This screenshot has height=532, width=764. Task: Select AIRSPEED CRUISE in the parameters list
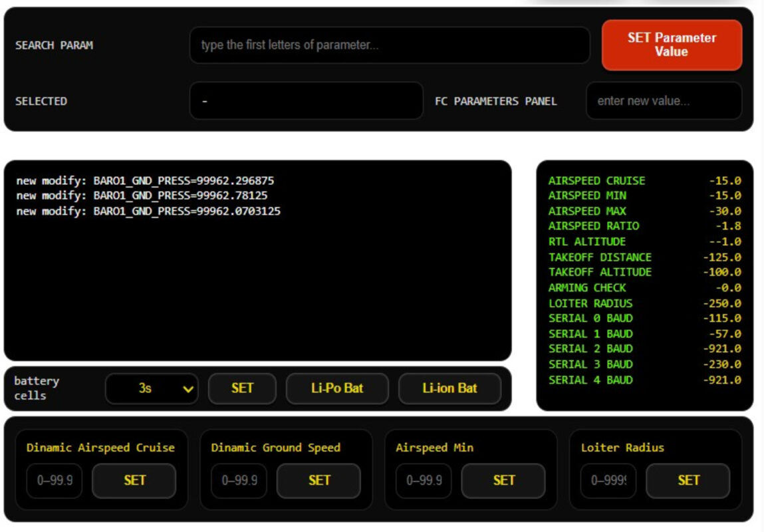click(x=596, y=181)
